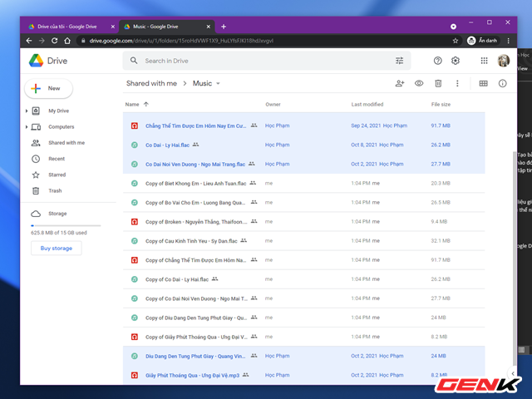Open Computers in sidebar
The image size is (532, 399).
61,127
